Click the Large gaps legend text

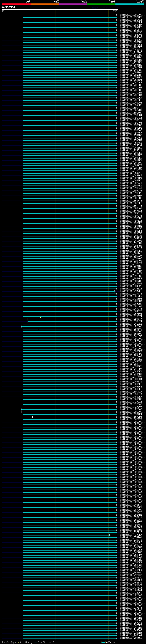[28, 642]
